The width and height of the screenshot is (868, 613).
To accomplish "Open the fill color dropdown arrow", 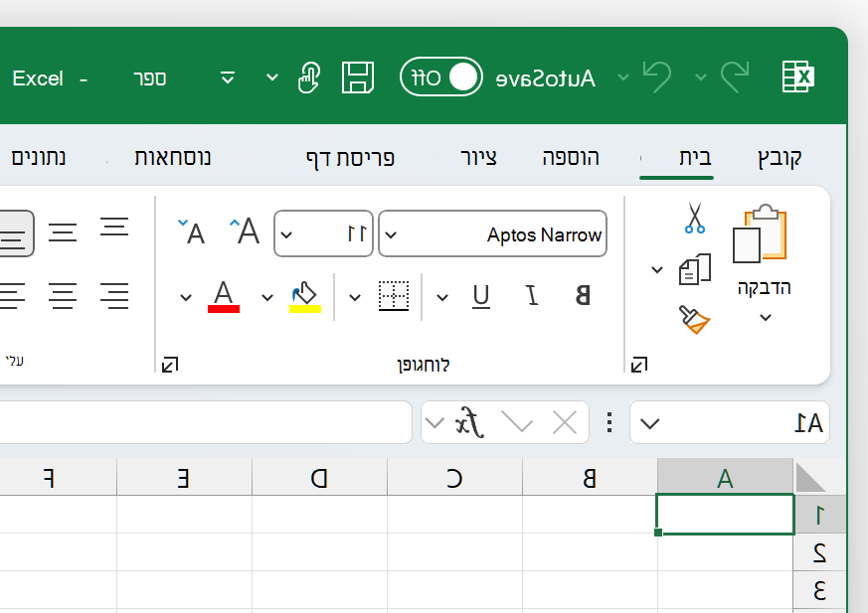I will click(x=267, y=298).
